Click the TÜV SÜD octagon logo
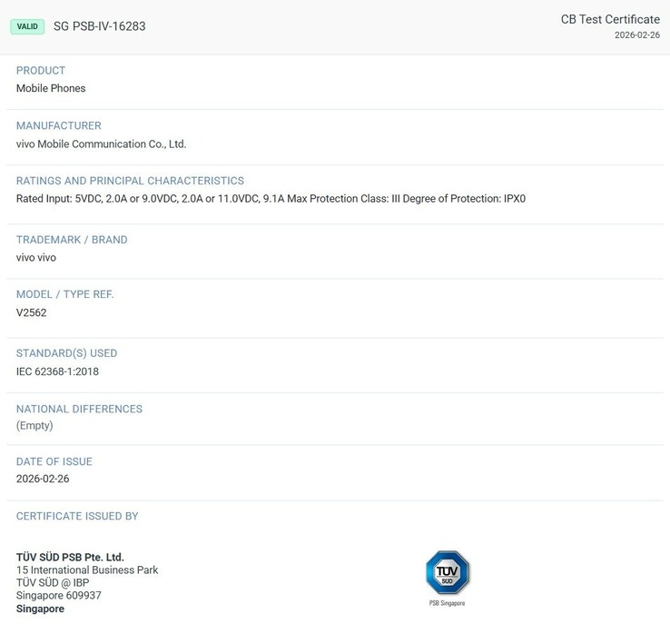The height and width of the screenshot is (644, 670). [x=447, y=572]
